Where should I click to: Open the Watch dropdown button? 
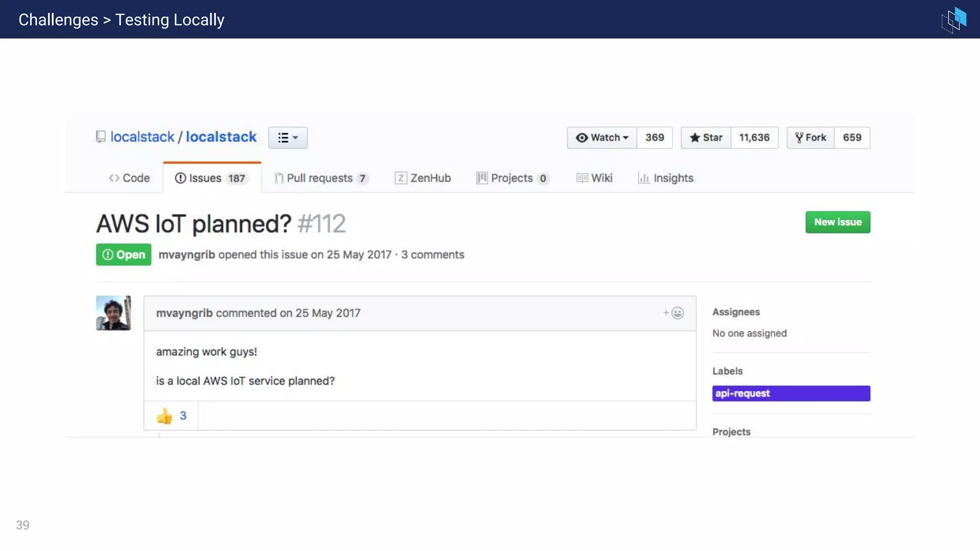[602, 138]
